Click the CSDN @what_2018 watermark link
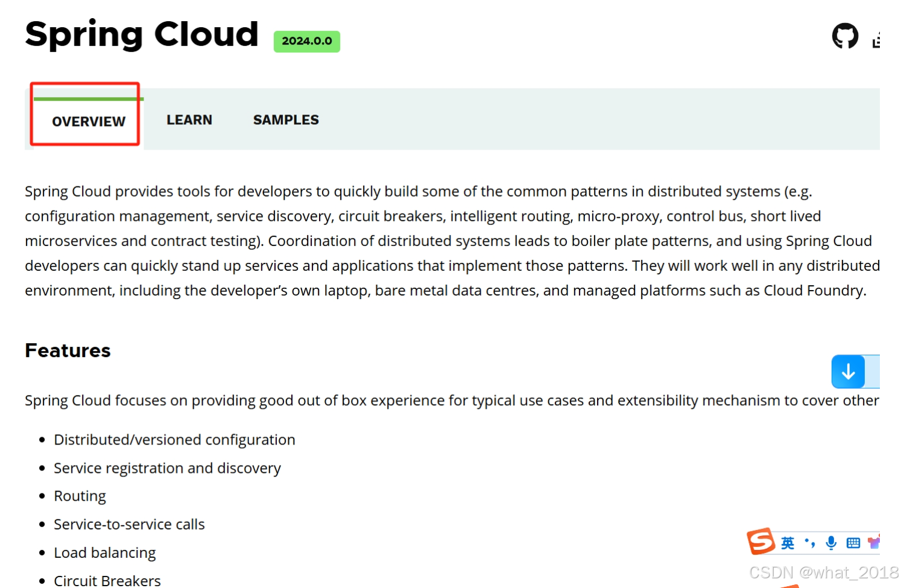901x588 pixels. tap(824, 572)
